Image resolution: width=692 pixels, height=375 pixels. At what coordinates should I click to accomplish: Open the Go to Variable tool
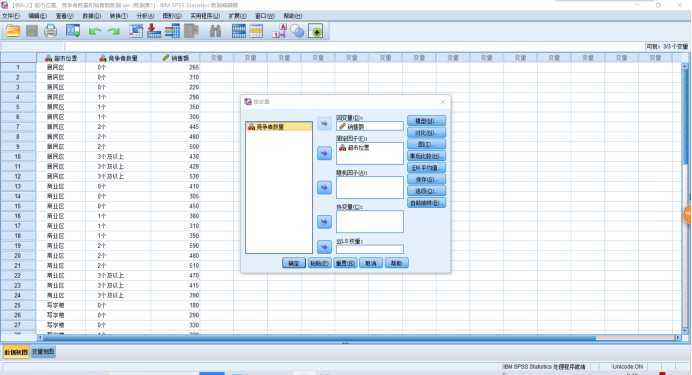pos(154,31)
